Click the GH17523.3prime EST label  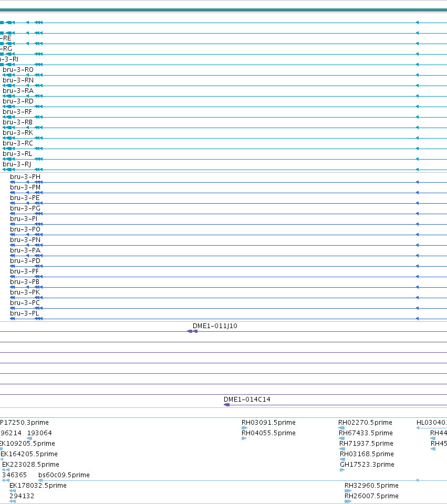[367, 465]
